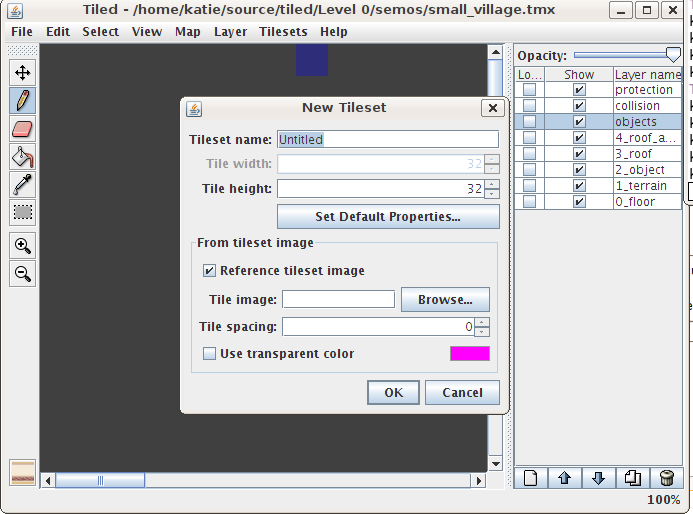Open the Tilesets menu
Image resolution: width=693 pixels, height=514 pixels.
click(x=283, y=32)
